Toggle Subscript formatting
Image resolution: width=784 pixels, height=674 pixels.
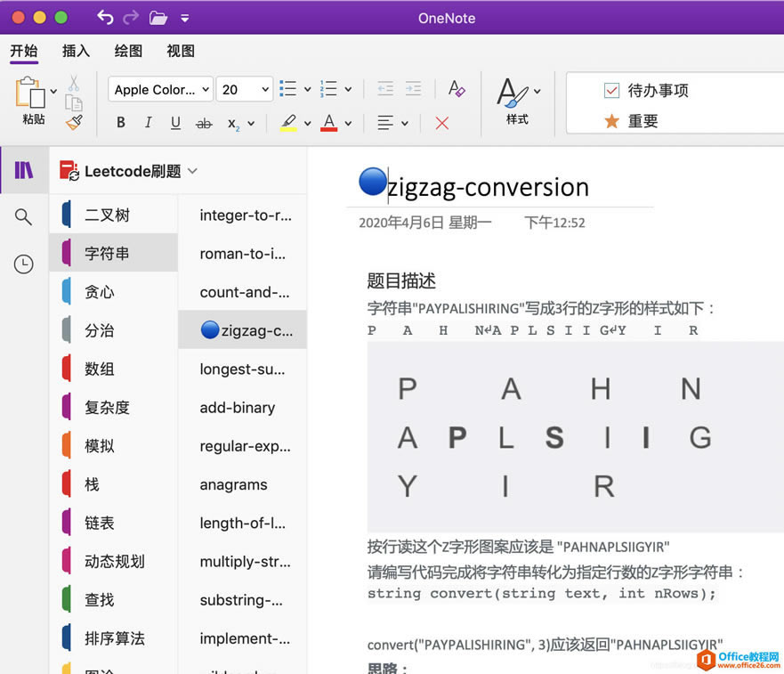(x=233, y=124)
